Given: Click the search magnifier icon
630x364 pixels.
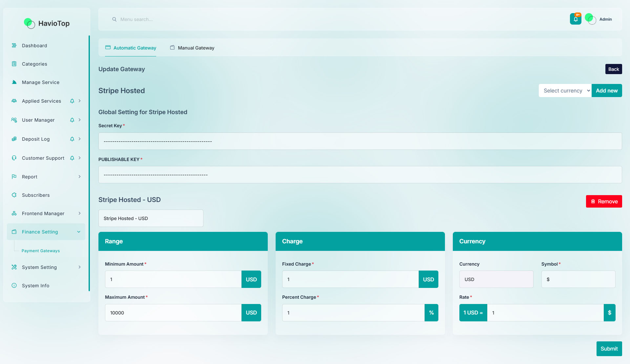Looking at the screenshot, I should tap(114, 19).
